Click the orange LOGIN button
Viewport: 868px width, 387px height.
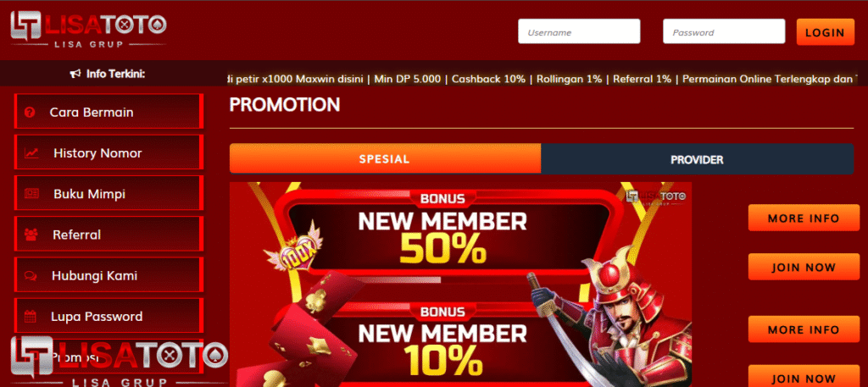click(826, 32)
